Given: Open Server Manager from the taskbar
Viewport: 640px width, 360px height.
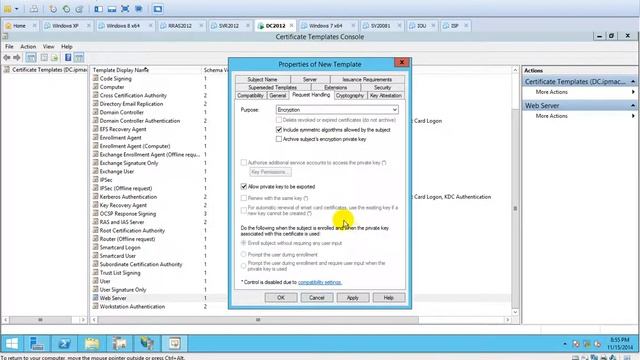Looking at the screenshot, I should pos(37,344).
